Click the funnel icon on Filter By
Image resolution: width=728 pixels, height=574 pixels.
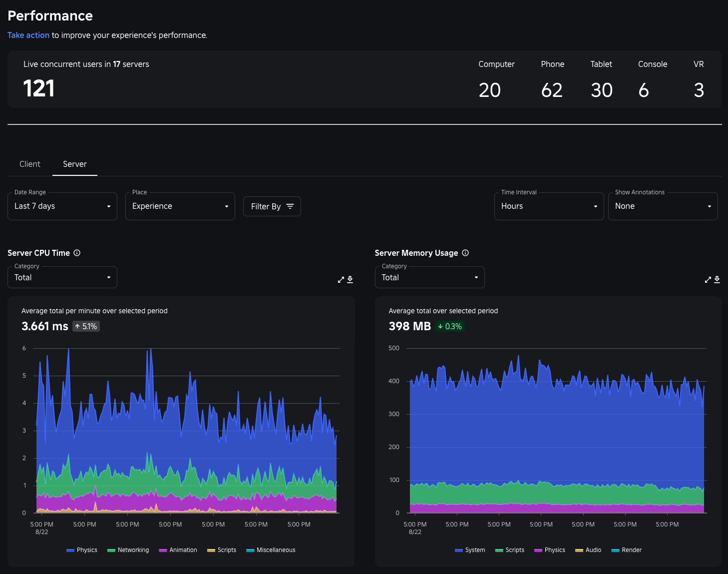pos(290,206)
